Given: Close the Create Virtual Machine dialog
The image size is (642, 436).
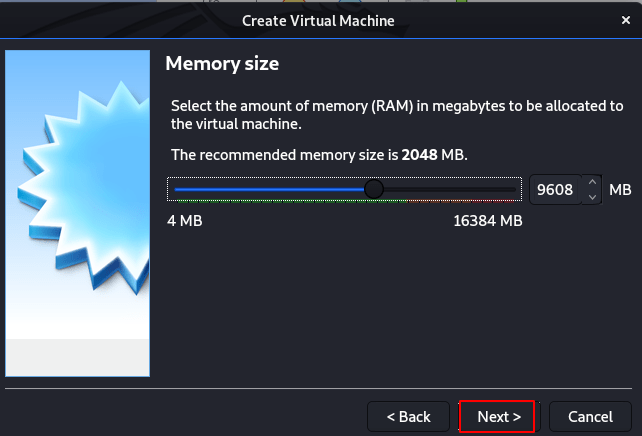Looking at the screenshot, I should [x=626, y=20].
